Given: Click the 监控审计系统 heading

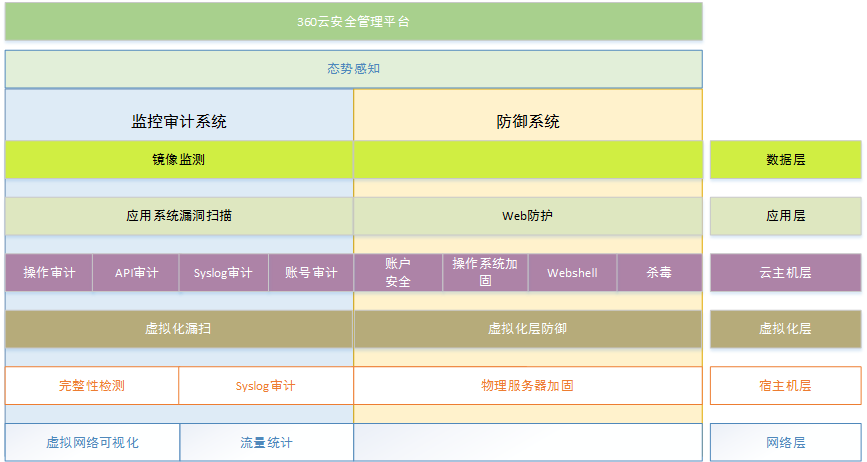Looking at the screenshot, I should tap(179, 121).
